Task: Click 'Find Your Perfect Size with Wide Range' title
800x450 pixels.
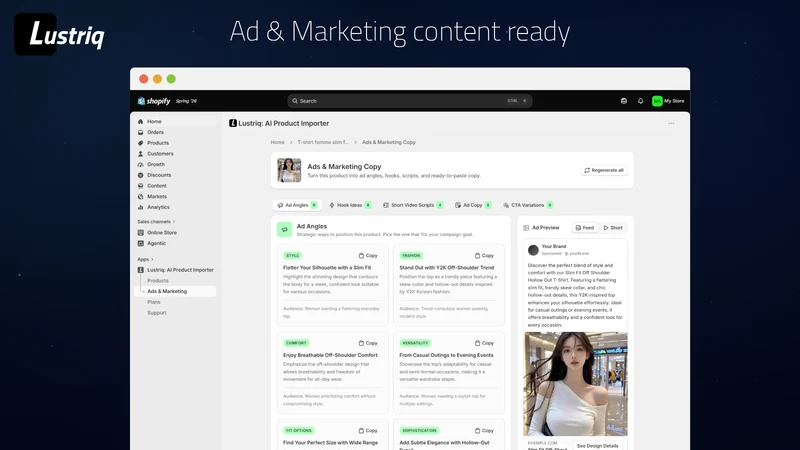Action: 331,443
